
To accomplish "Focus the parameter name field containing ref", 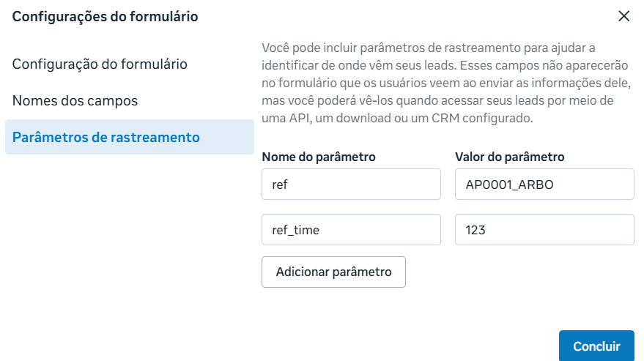I will [351, 185].
